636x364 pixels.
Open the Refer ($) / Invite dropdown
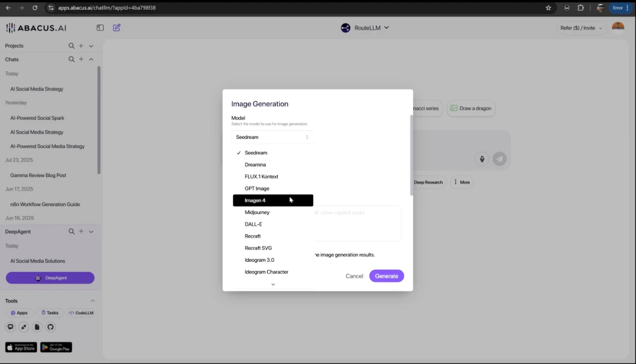tap(581, 28)
